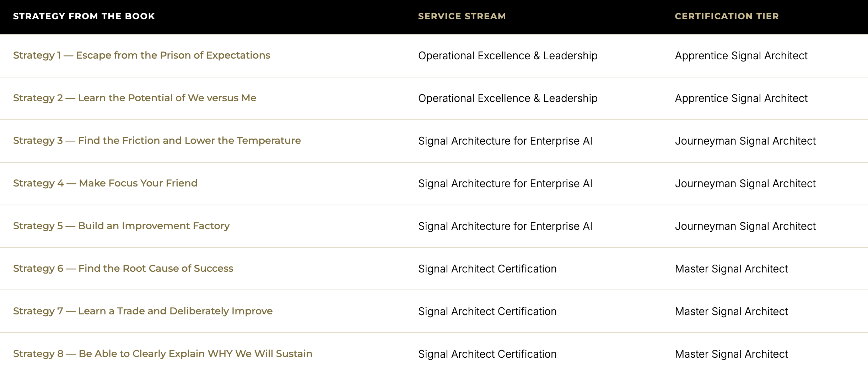The image size is (868, 373).
Task: Select Operational Excellence & Leadership in Strategy 1 row
Action: [508, 56]
